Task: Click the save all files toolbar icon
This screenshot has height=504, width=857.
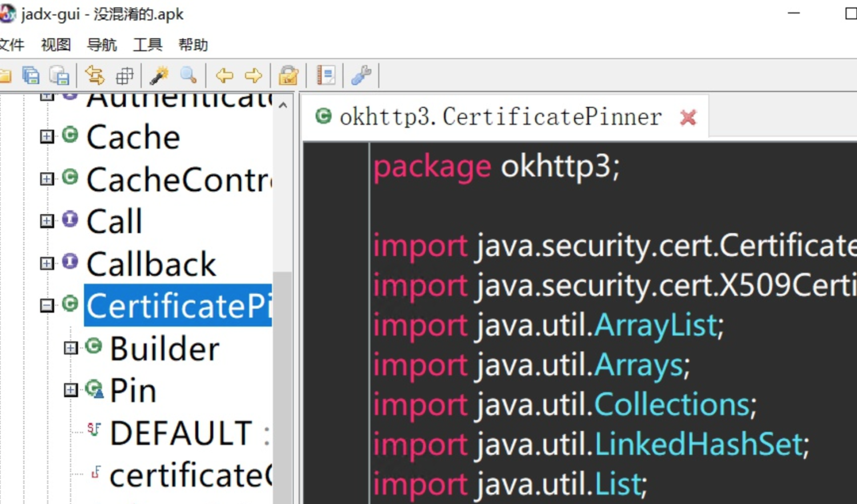Action: tap(31, 75)
